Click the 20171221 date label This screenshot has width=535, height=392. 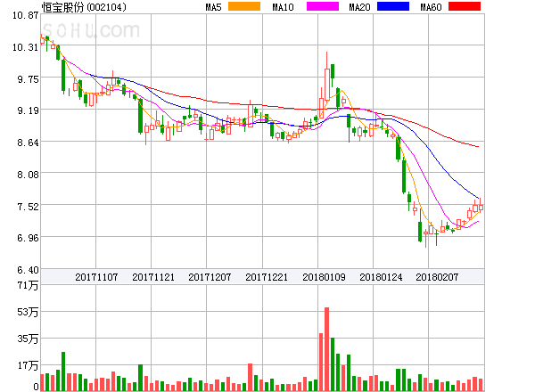267,277
